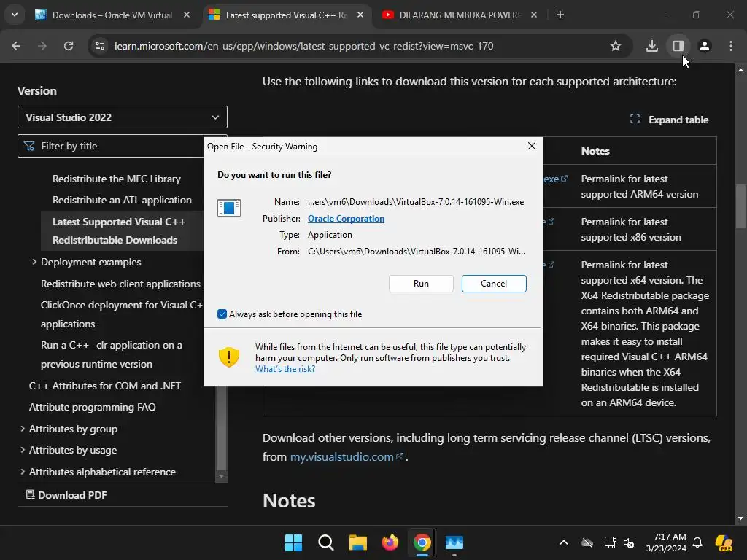Open File Explorer from the taskbar

click(357, 542)
